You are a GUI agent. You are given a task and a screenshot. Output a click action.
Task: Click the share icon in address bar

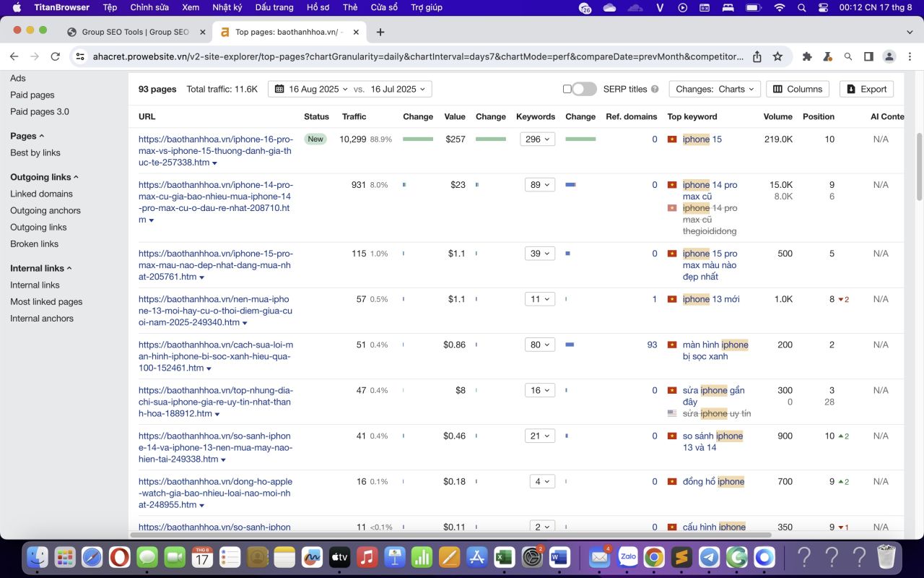coord(757,56)
